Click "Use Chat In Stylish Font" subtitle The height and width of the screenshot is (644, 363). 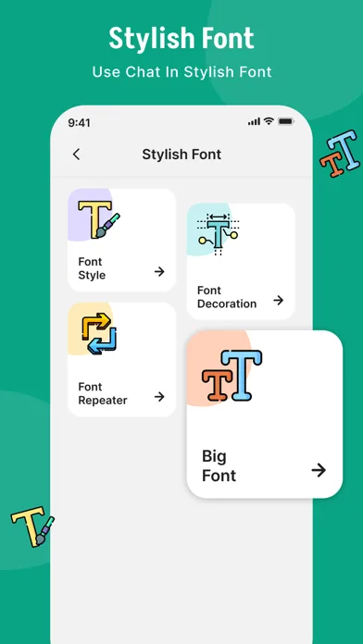pyautogui.click(x=181, y=72)
